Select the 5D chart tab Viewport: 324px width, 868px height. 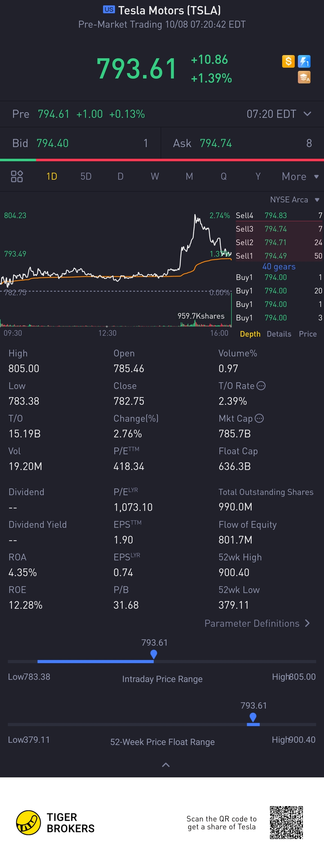(86, 176)
